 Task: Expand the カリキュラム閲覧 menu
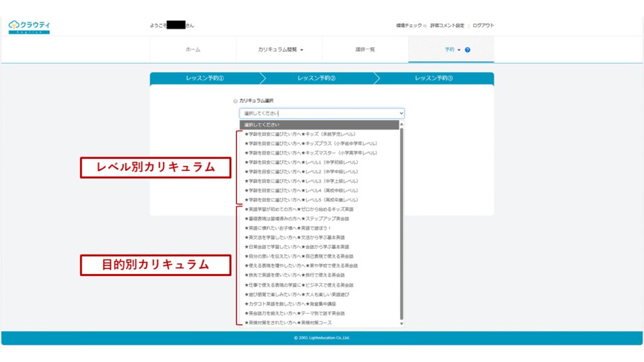280,50
